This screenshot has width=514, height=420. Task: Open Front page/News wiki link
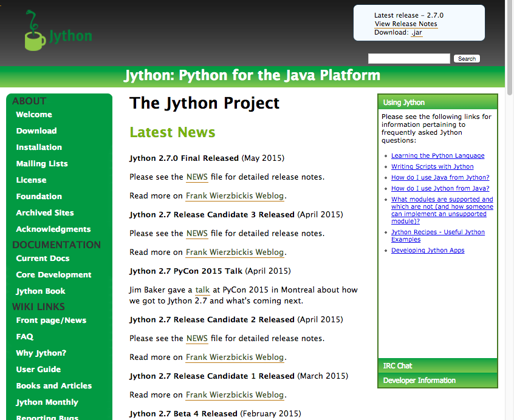click(51, 320)
